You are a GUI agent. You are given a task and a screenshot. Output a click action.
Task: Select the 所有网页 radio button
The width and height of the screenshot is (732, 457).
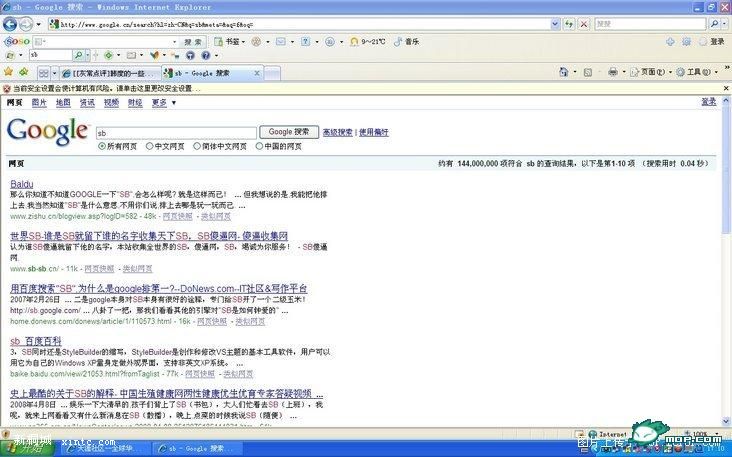tap(101, 146)
